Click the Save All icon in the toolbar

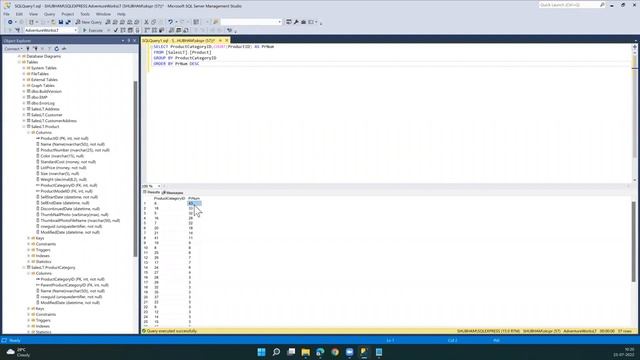(68, 22)
